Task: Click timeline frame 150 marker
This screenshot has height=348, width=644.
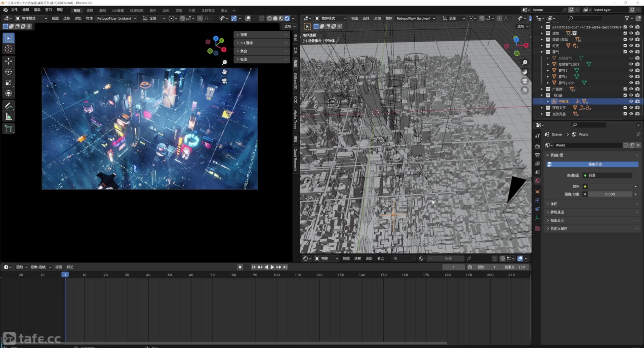Action: click(383, 275)
